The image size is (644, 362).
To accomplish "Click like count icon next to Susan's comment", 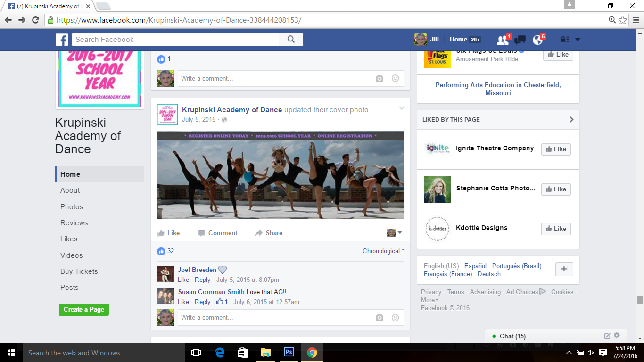I will pos(220,302).
